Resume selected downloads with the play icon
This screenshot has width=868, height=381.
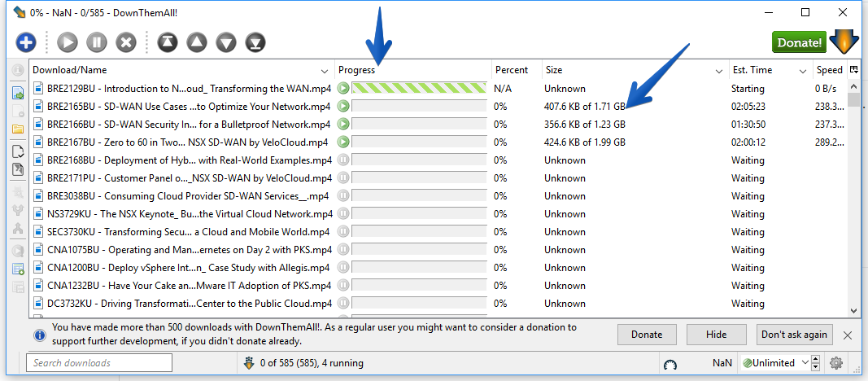67,42
